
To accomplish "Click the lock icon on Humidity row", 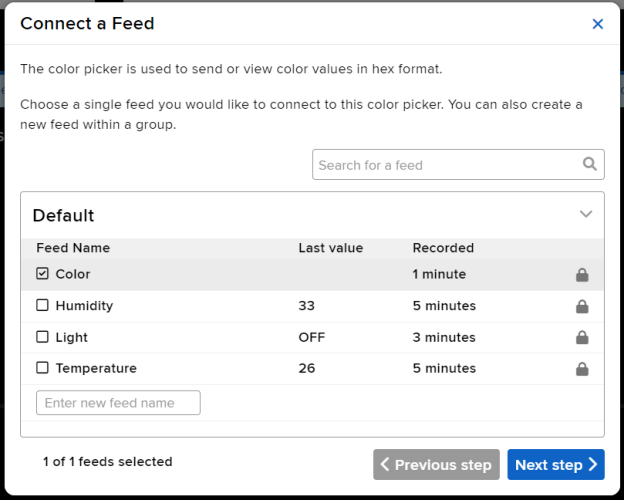I will pos(582,306).
